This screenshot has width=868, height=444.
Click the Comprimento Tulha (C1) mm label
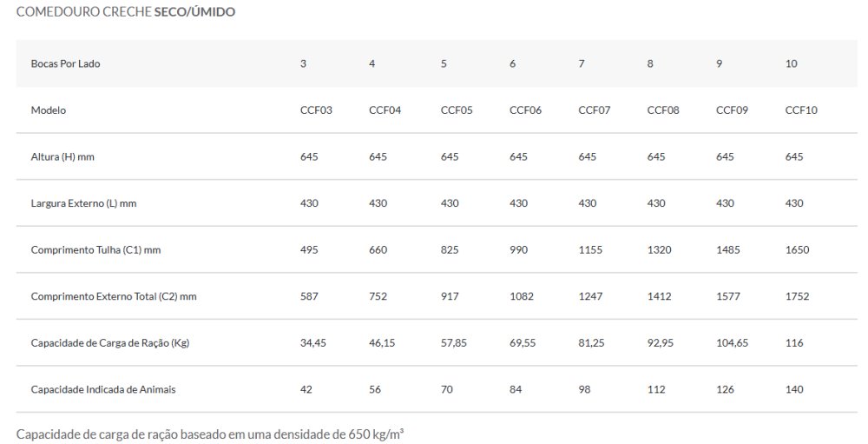(x=95, y=249)
